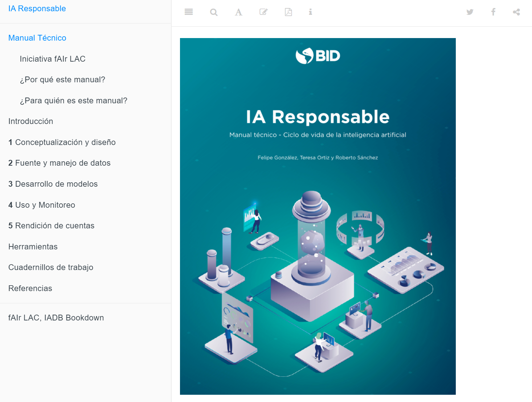Download the PDF via the PDF icon
This screenshot has height=402, width=532.
(288, 12)
